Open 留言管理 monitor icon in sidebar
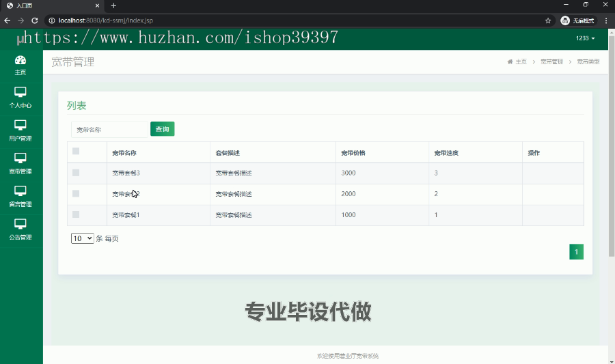 tap(20, 191)
